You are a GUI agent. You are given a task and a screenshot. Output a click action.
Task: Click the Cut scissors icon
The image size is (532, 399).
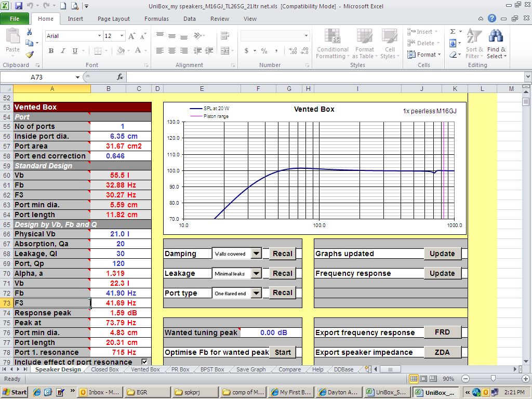(x=29, y=32)
